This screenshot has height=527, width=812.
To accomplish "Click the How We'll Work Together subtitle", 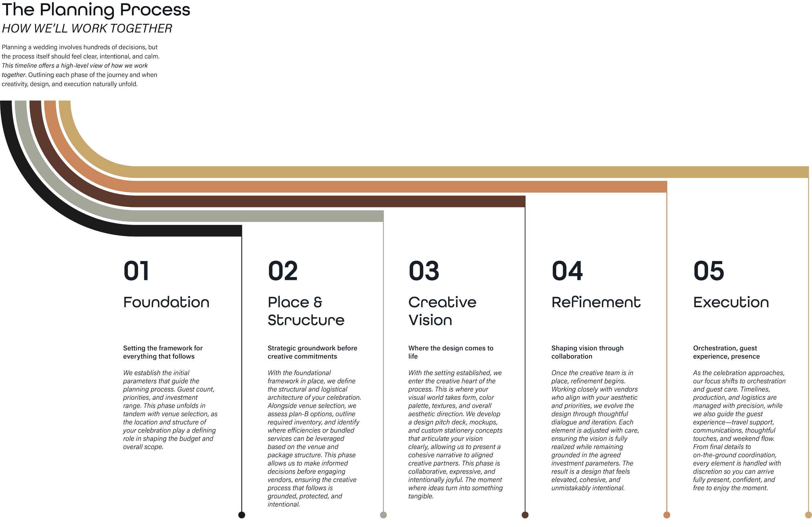I will tap(87, 29).
